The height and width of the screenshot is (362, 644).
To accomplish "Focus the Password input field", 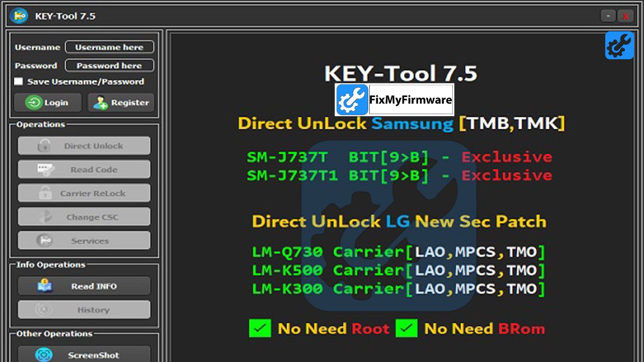I will (x=109, y=65).
